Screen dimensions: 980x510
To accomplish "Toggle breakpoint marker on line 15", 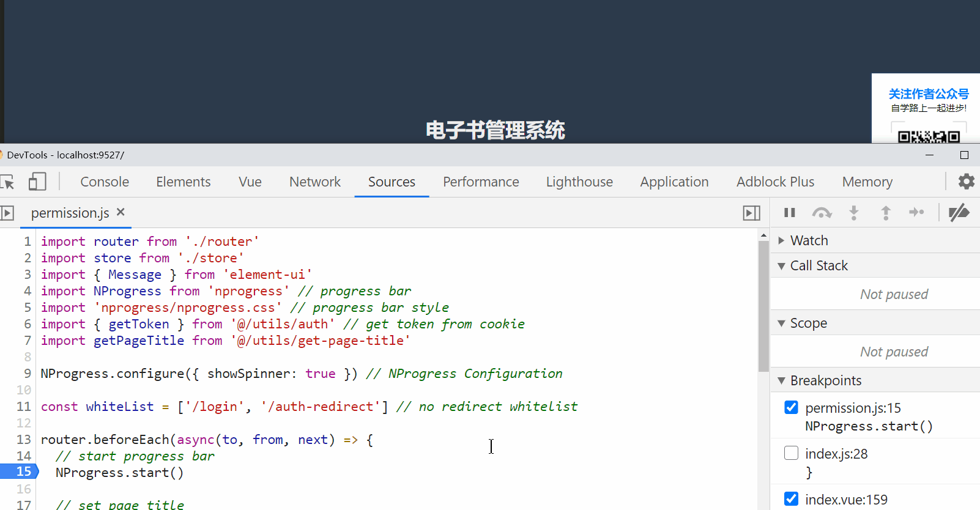I will pyautogui.click(x=19, y=471).
